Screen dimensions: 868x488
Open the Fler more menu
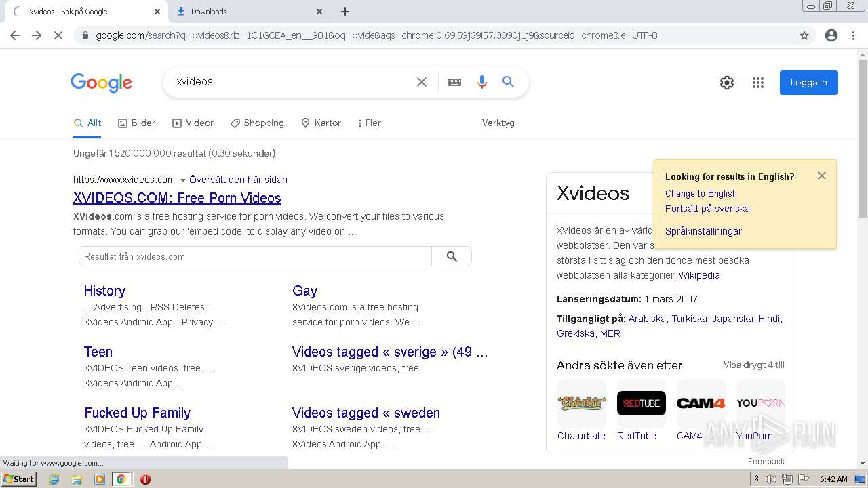tap(369, 123)
